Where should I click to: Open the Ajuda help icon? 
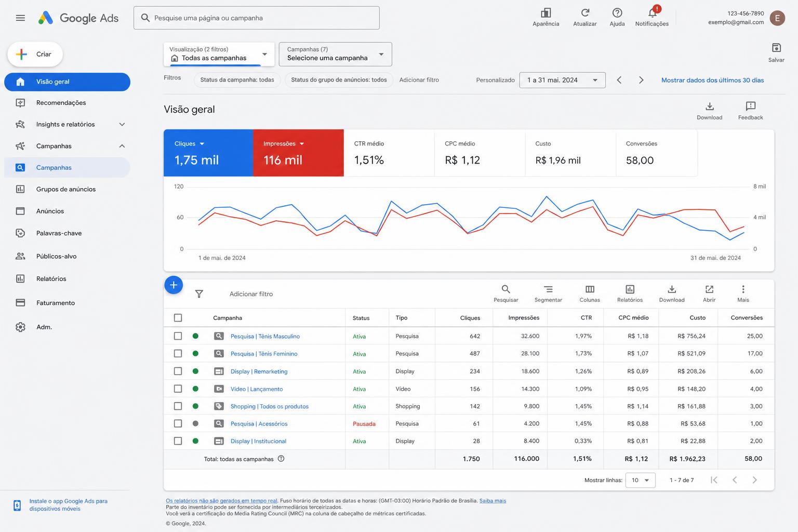click(x=617, y=13)
